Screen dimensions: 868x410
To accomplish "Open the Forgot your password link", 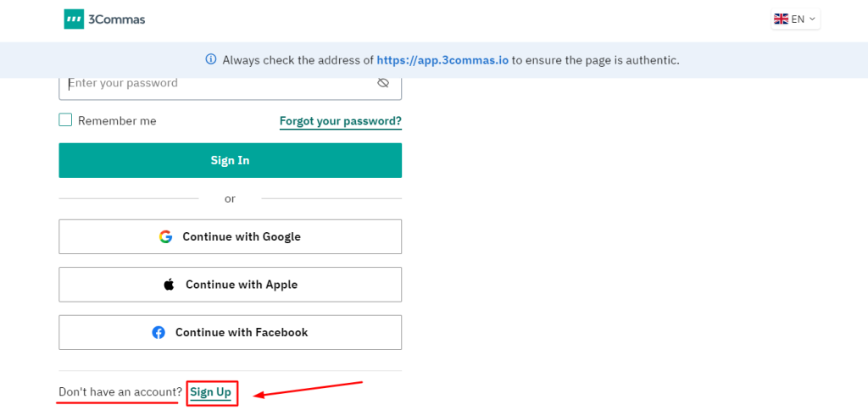I will click(x=341, y=121).
